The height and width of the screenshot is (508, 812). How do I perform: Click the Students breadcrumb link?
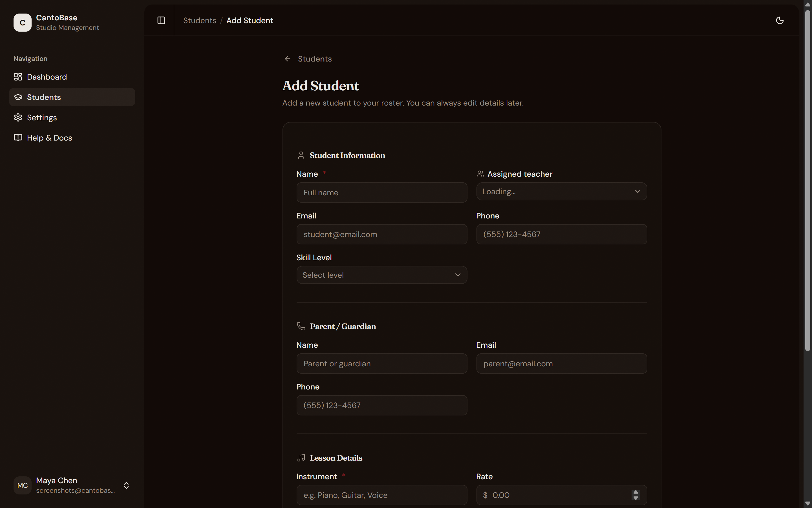pyautogui.click(x=200, y=21)
